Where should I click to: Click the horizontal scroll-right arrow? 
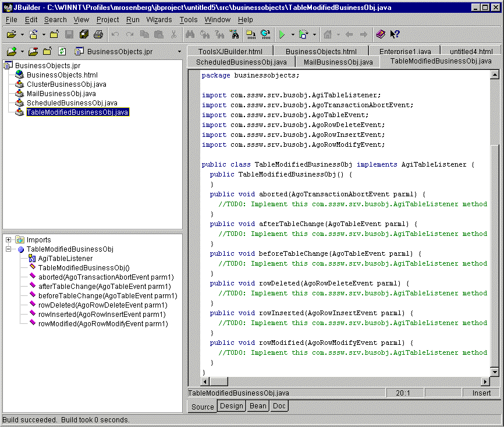click(485, 382)
